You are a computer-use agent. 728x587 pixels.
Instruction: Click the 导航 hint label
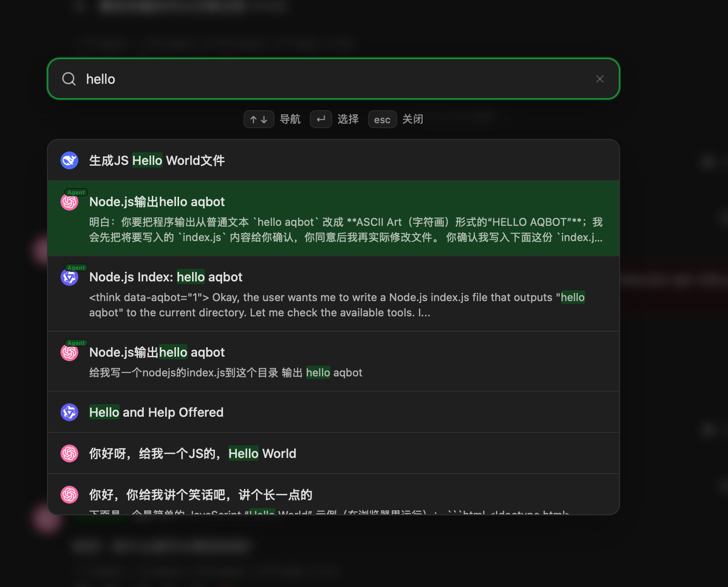[x=290, y=119]
